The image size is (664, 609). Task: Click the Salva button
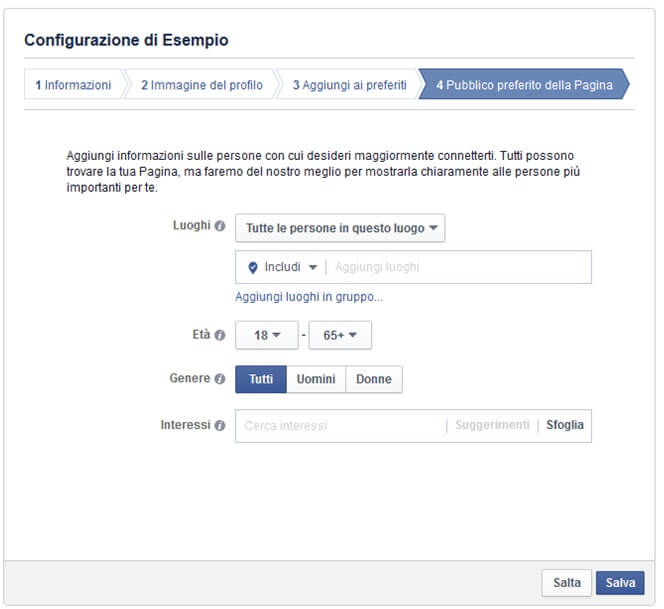click(620, 583)
